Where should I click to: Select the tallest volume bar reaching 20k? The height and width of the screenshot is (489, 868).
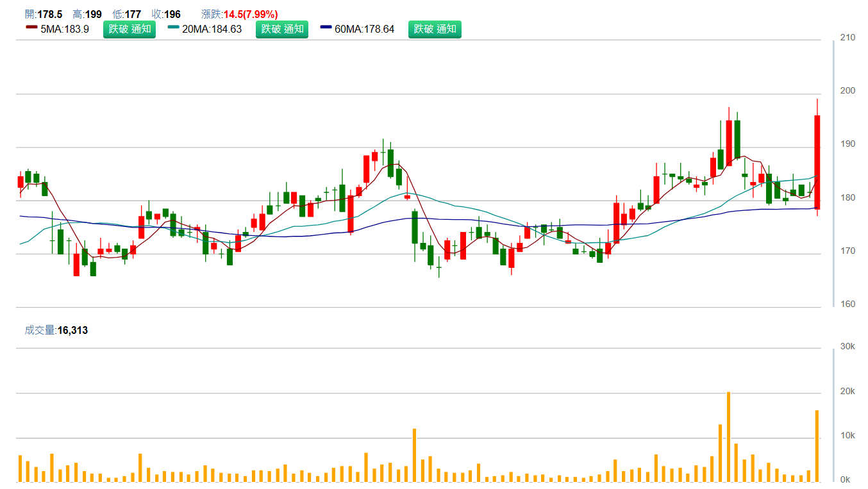[728, 436]
